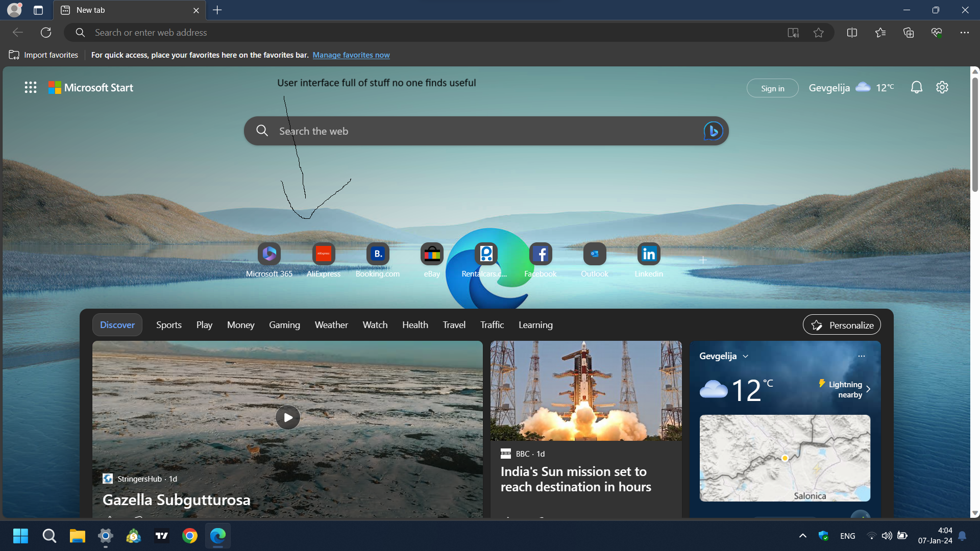The image size is (980, 551).
Task: Expand the Gevgelija location dropdown
Action: [746, 356]
